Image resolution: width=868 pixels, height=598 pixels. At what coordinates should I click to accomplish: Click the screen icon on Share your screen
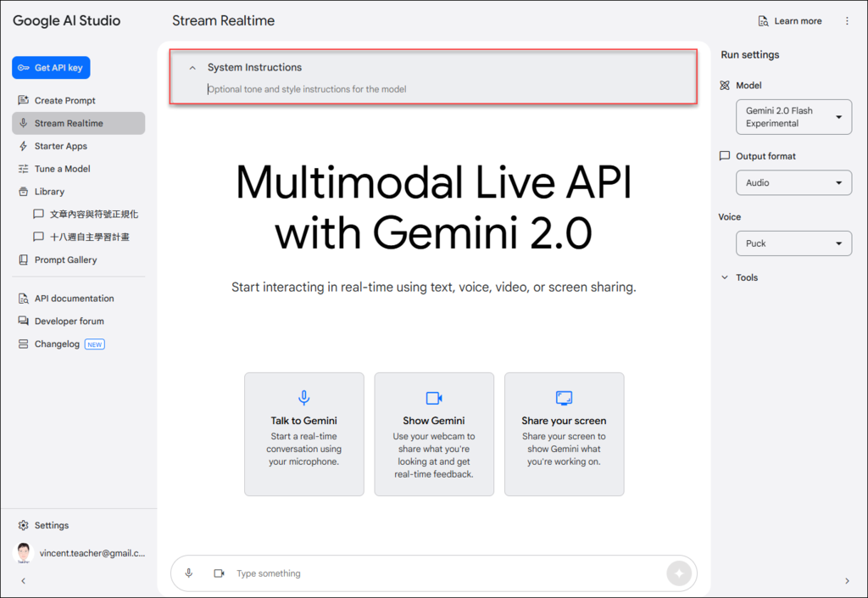(x=564, y=398)
